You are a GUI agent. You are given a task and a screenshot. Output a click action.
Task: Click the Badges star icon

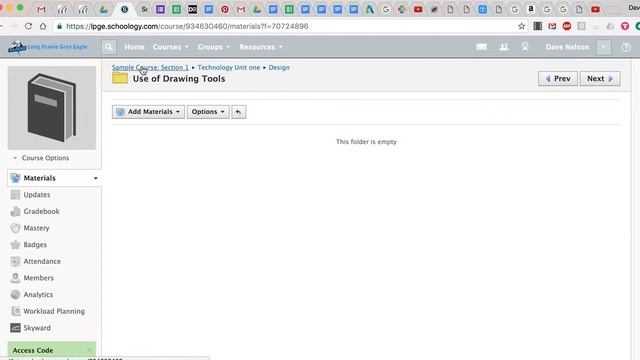pos(16,244)
